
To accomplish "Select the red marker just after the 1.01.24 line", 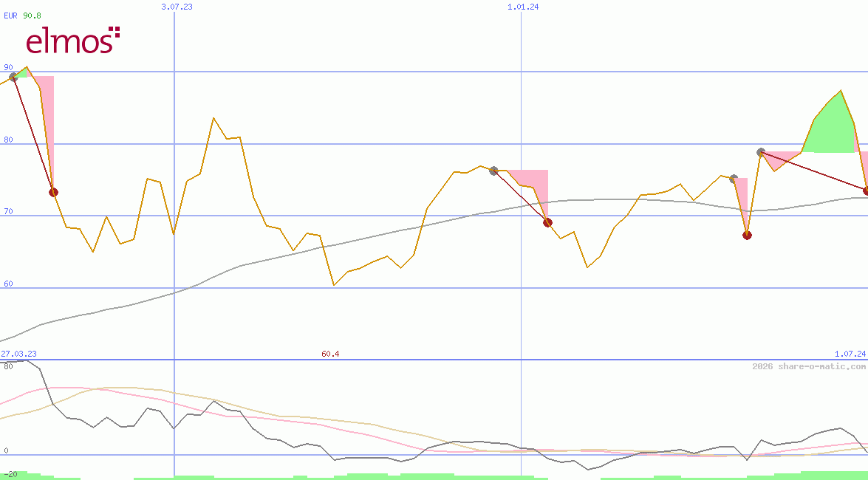I will (x=547, y=222).
